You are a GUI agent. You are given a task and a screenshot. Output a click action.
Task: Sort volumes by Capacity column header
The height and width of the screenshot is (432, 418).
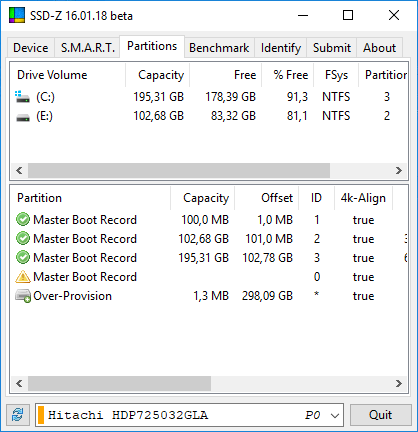point(158,75)
